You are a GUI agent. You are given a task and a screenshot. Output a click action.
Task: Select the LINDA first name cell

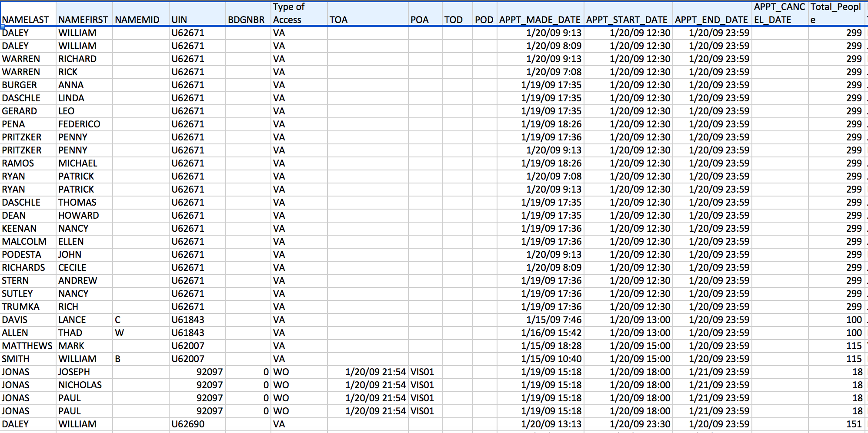[x=84, y=98]
